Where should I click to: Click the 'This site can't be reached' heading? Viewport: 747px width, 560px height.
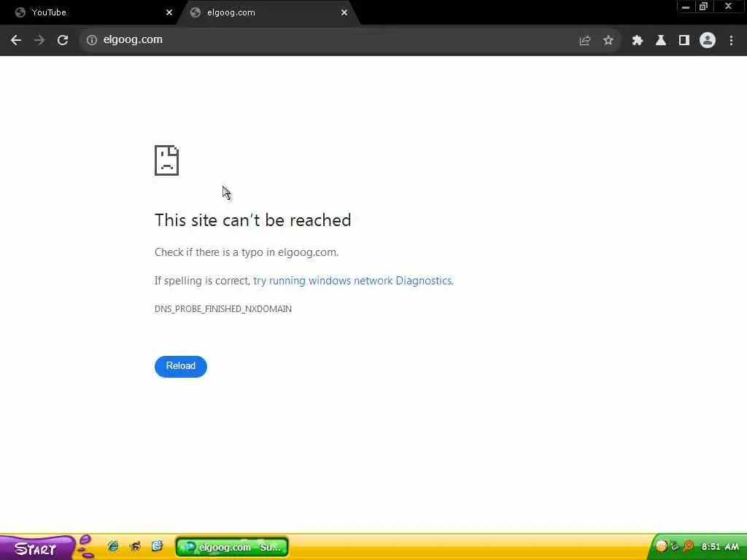(253, 220)
